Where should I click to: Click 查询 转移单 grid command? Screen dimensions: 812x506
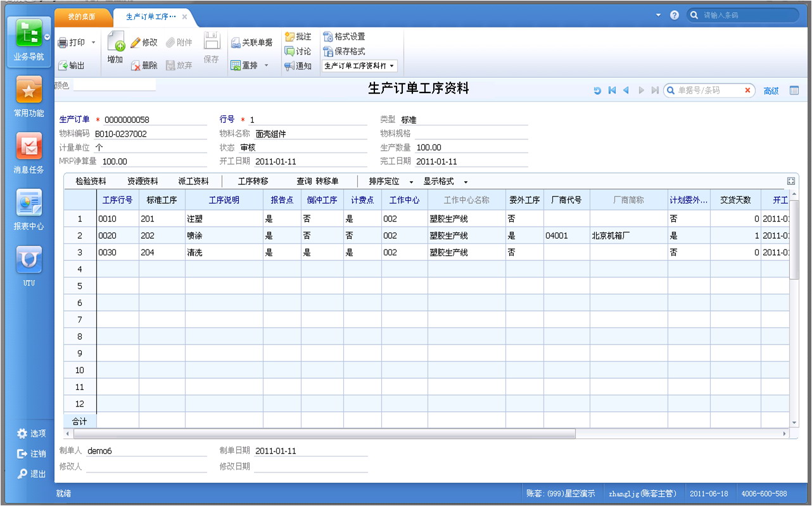317,181
